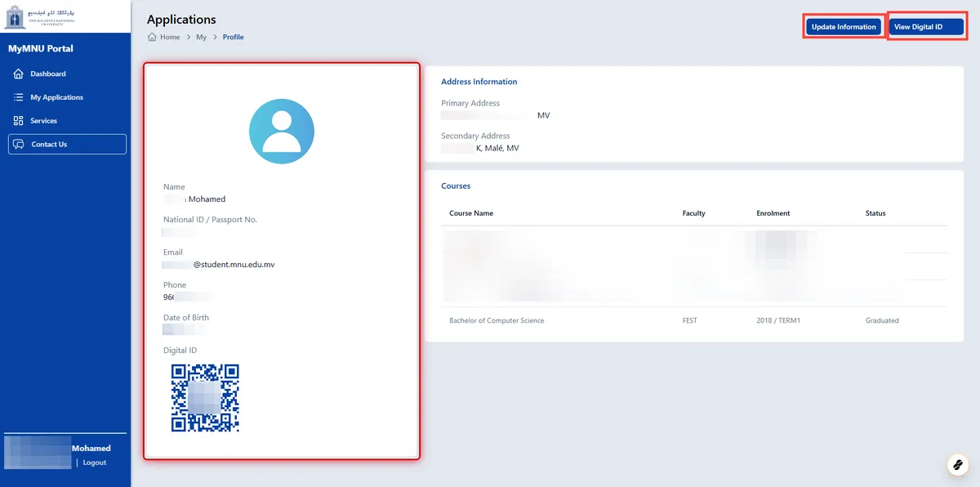Screen dimensions: 980x487
Task: Open the Dashboard menu item
Action: pos(48,74)
